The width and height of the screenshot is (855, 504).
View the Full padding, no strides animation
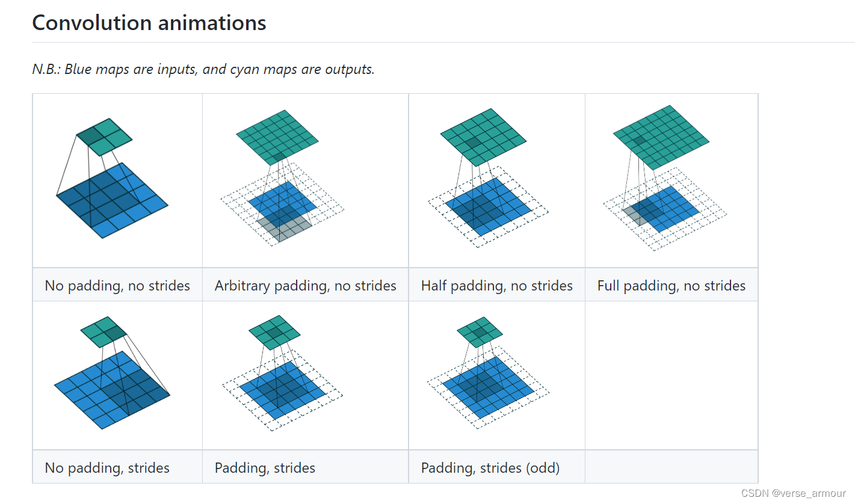[x=665, y=178]
